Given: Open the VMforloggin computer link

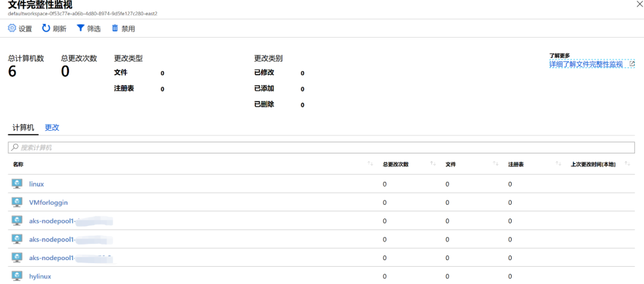Looking at the screenshot, I should click(x=48, y=203).
